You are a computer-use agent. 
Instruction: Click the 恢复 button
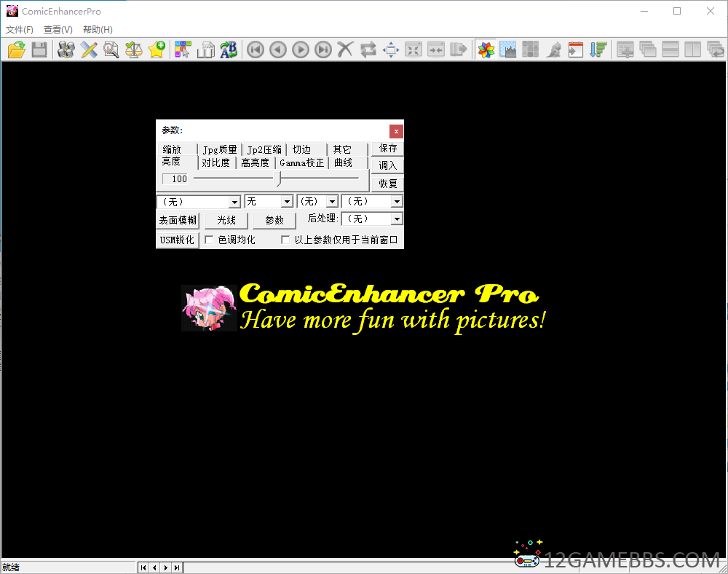coord(388,184)
